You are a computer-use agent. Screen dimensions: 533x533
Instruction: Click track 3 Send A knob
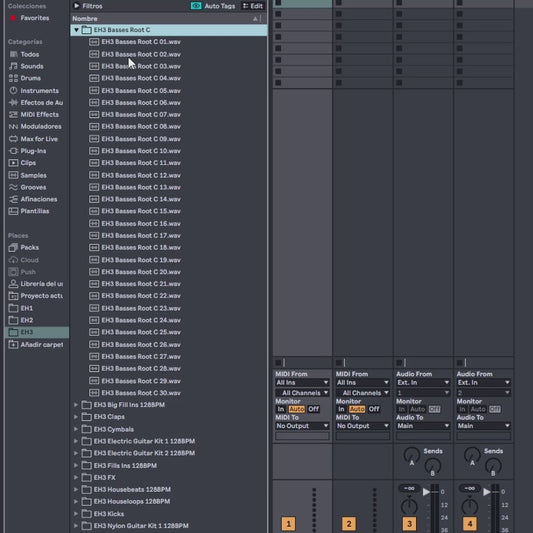(x=411, y=455)
